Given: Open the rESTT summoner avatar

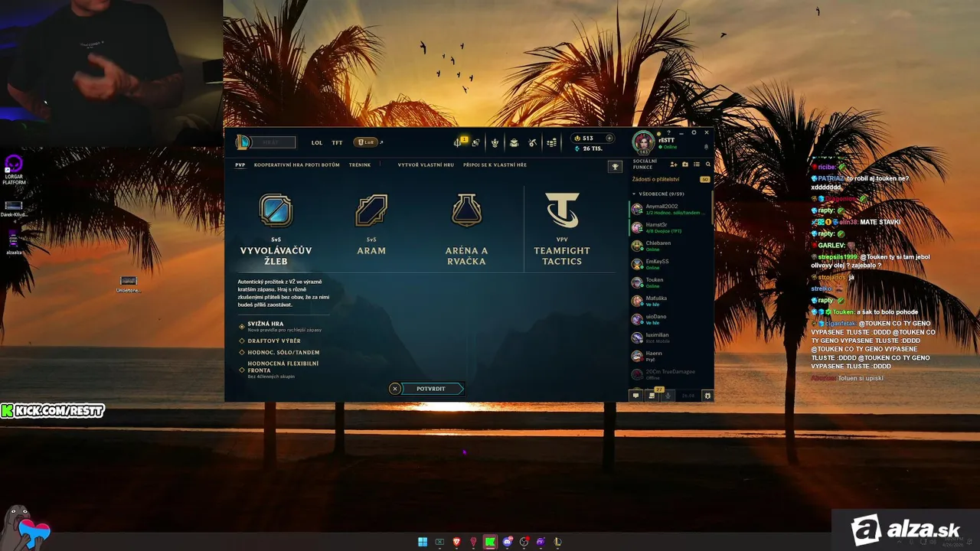Looking at the screenshot, I should [643, 142].
